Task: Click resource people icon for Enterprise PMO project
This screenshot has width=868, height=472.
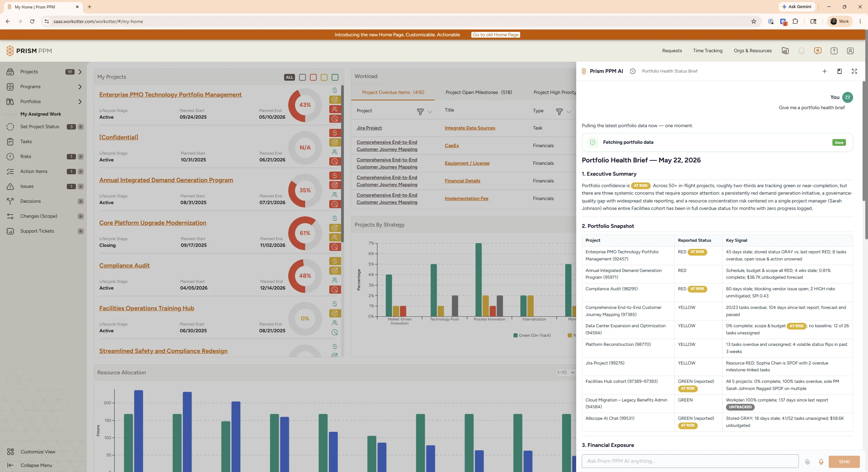Action: pyautogui.click(x=335, y=109)
